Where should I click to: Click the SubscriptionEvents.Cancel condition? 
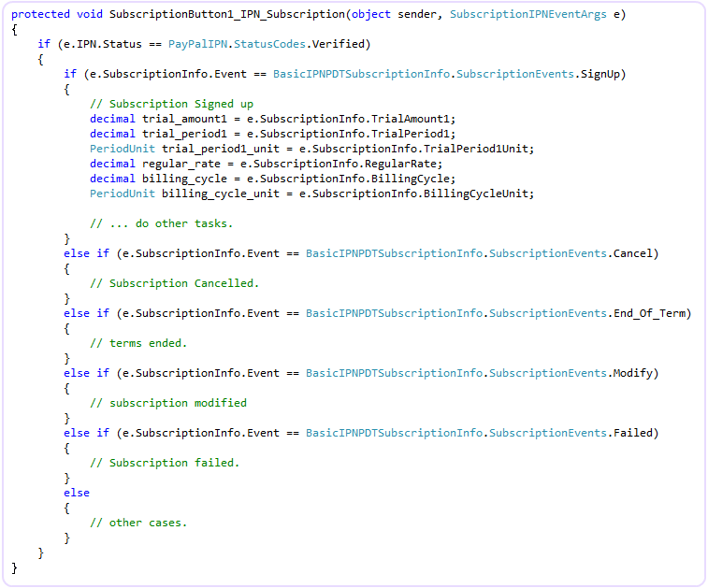click(x=573, y=253)
